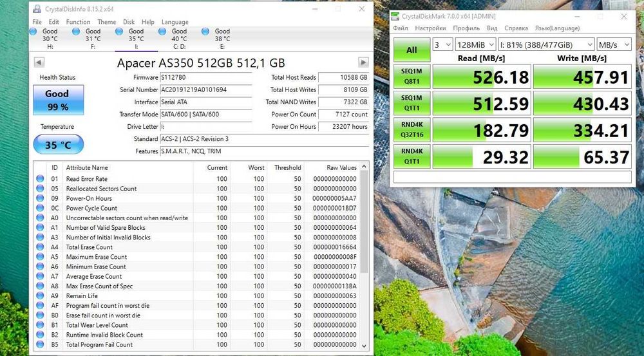Go to next disk with right arrow
The image size is (644, 356).
click(x=363, y=62)
